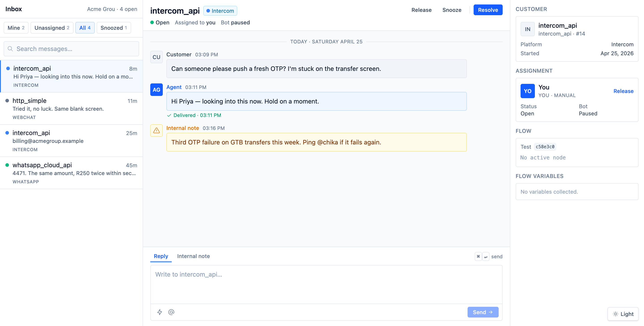Click 'Bot paused' status in header

point(235,23)
